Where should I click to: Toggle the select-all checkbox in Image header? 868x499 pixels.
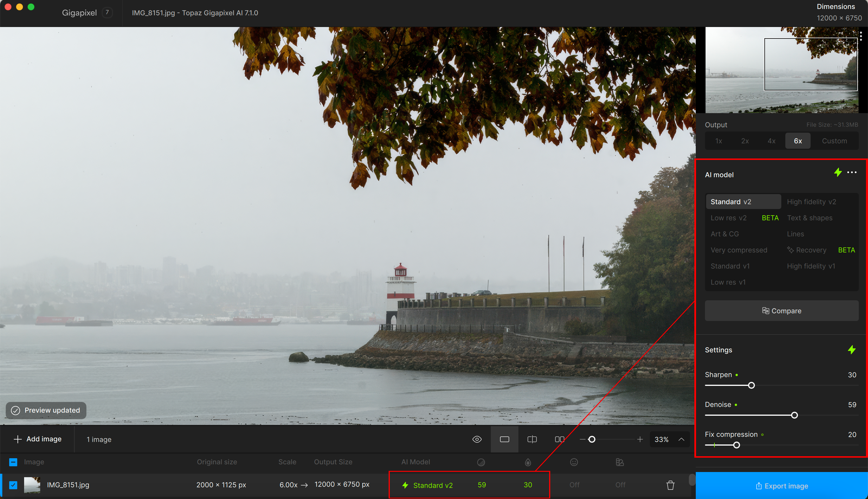coord(13,462)
